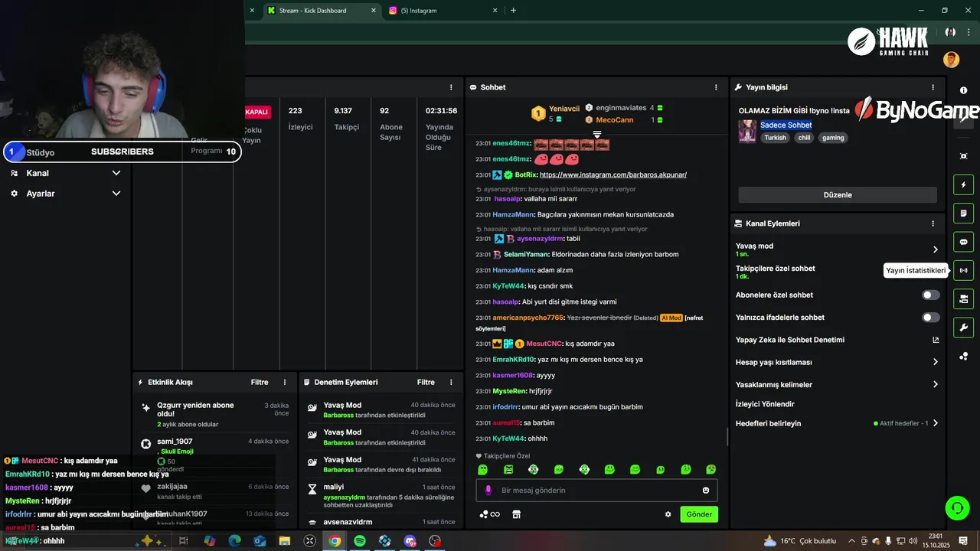Toggle Yalnızca ifadelerle sohbet switch
The height and width of the screenshot is (551, 980).
(930, 318)
